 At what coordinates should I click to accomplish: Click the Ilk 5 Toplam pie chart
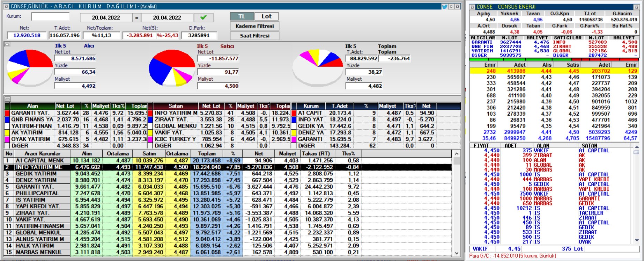(318, 68)
